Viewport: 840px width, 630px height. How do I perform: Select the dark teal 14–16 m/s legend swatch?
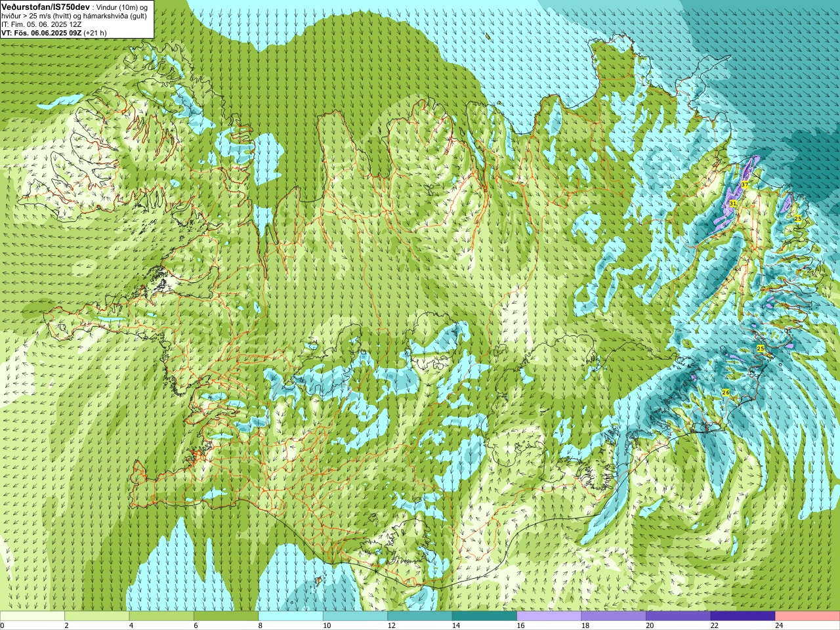pos(484,616)
